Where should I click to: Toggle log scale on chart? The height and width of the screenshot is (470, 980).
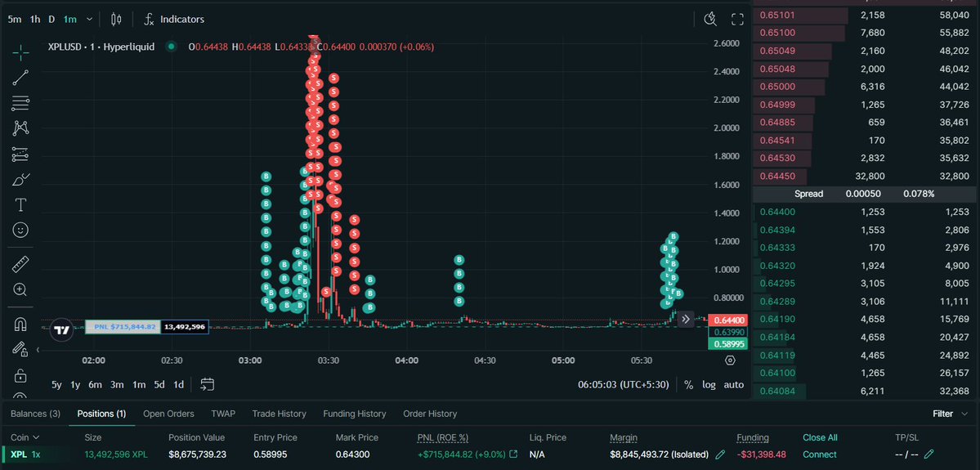pyautogui.click(x=709, y=385)
